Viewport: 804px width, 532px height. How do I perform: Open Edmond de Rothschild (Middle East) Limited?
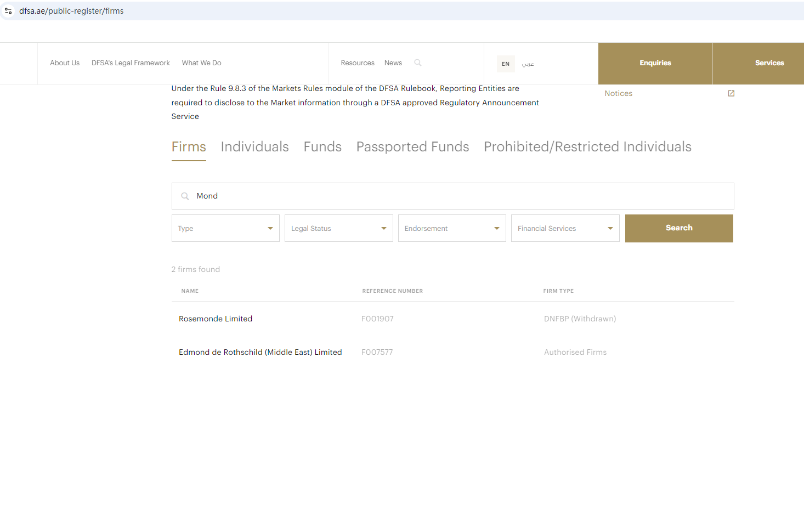(260, 353)
